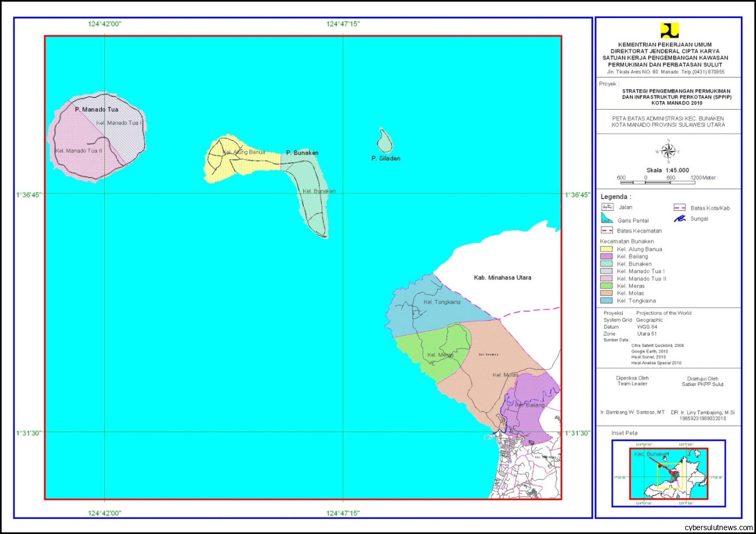Pick the blue Kel. Tongkaina legend swatch
756x534 pixels.
606,300
